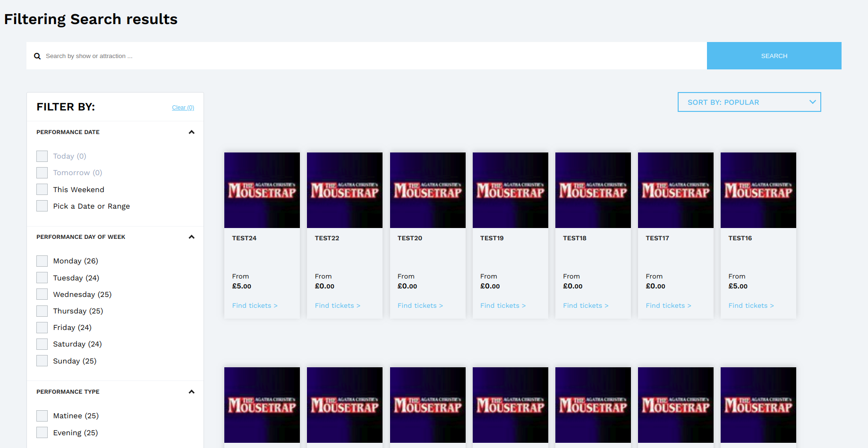Screen dimensions: 868x448
Task: Open the TEST19 Mousetrap poster image
Action: click(511, 190)
